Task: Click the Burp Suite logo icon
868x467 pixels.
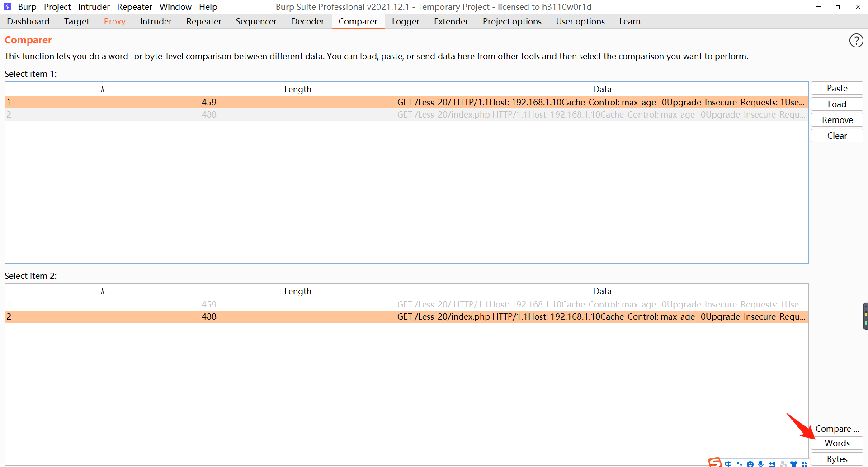Action: [x=7, y=7]
